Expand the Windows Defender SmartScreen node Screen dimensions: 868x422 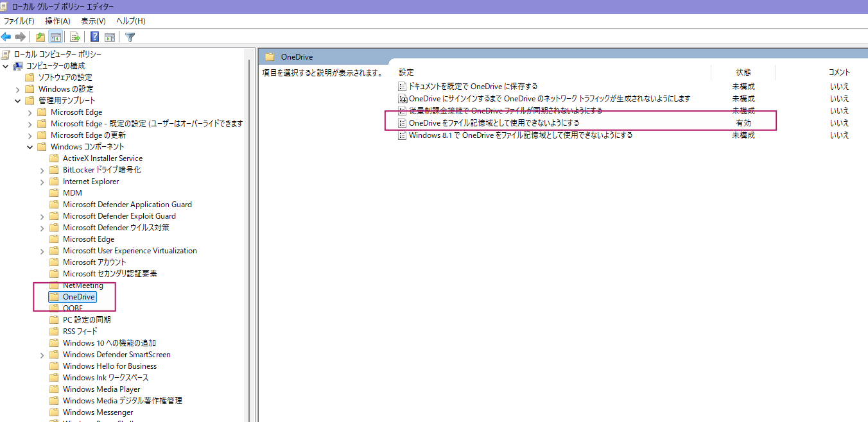42,355
